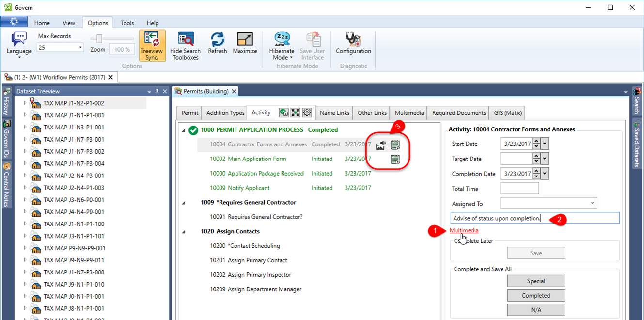Open the Assigned To combo box
The height and width of the screenshot is (320, 644).
[592, 203]
